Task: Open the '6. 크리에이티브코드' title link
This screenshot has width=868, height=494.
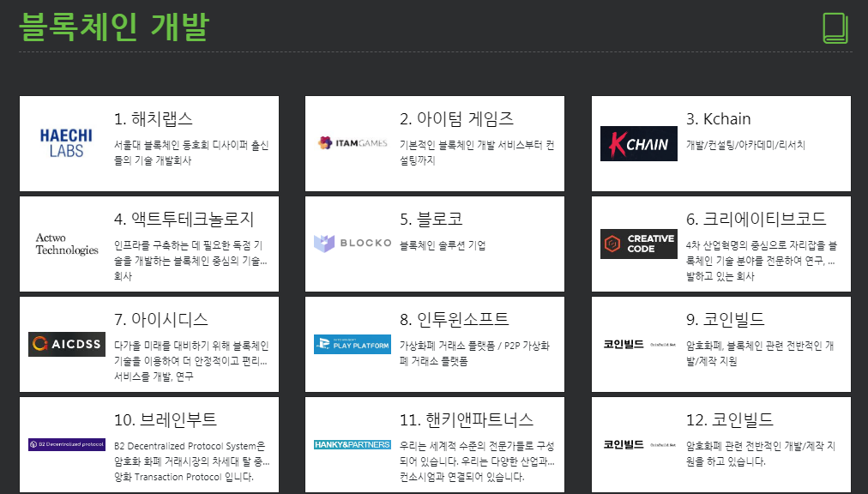Action: tap(756, 220)
